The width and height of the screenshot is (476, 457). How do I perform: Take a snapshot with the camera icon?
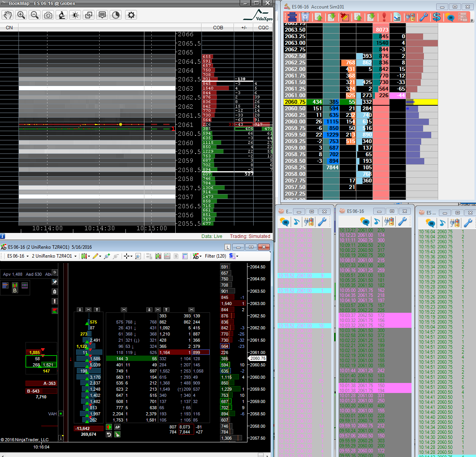click(x=48, y=15)
